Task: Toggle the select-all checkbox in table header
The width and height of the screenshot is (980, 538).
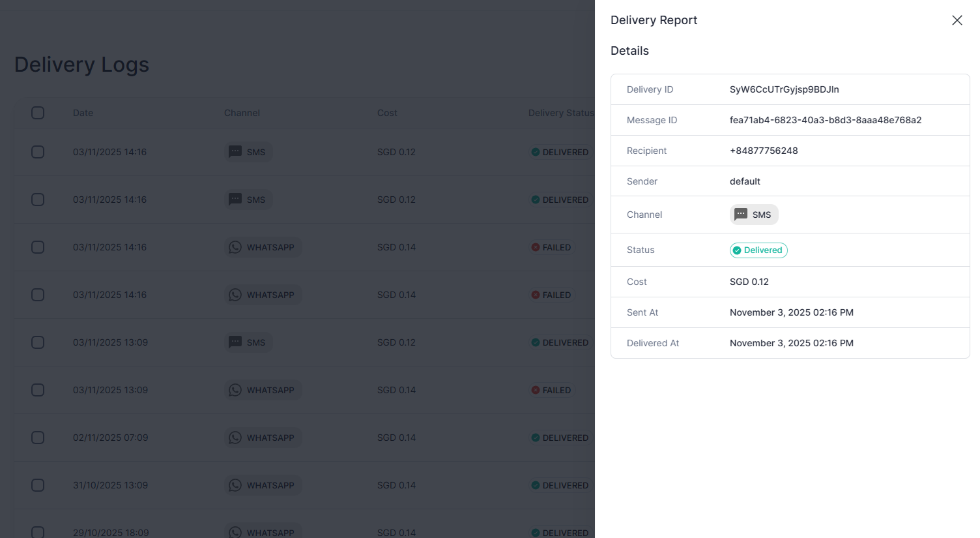Action: [38, 113]
